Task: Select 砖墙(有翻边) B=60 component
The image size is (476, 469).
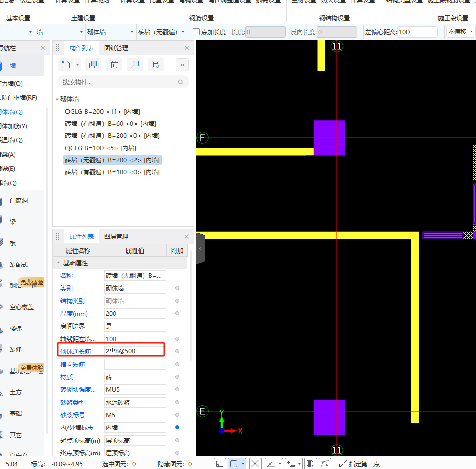Action: 111,124
